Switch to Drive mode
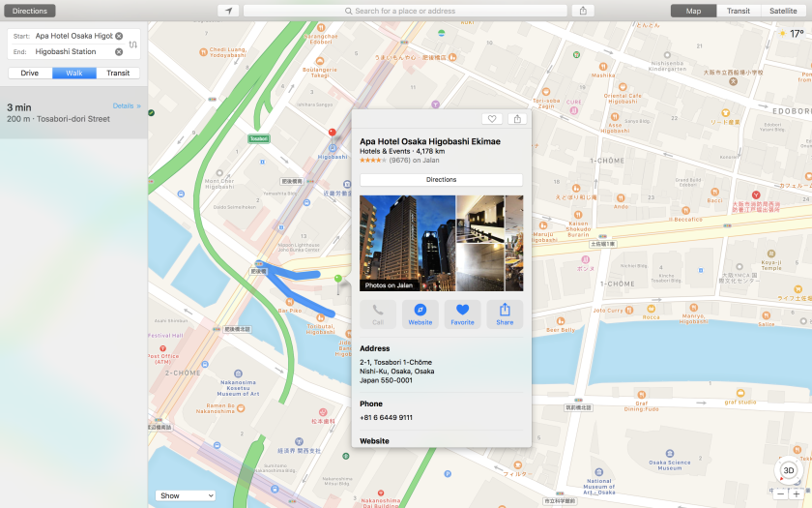Image resolution: width=812 pixels, height=508 pixels. (30, 74)
